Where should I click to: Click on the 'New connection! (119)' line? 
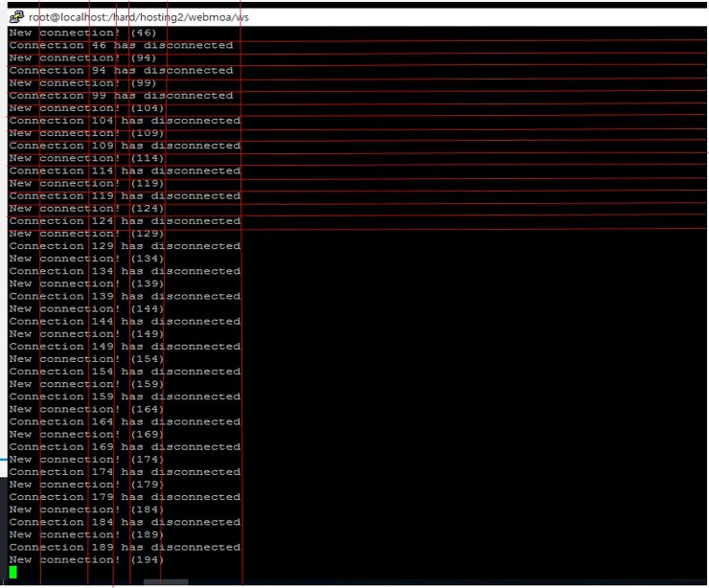click(86, 183)
